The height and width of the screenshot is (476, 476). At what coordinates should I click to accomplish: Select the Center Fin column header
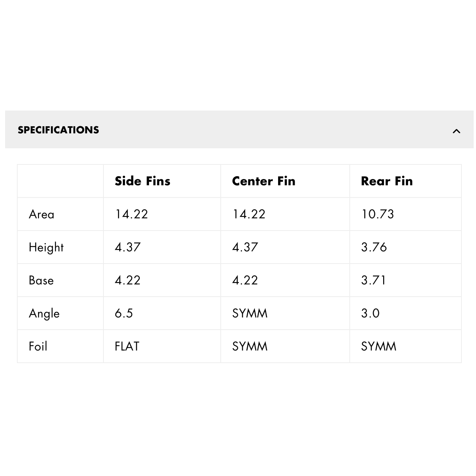pos(264,181)
